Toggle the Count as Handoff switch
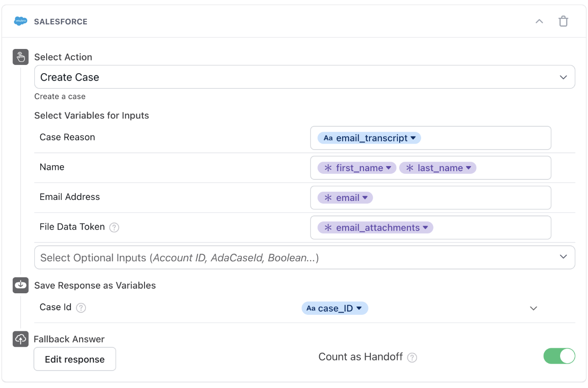 pyautogui.click(x=559, y=356)
